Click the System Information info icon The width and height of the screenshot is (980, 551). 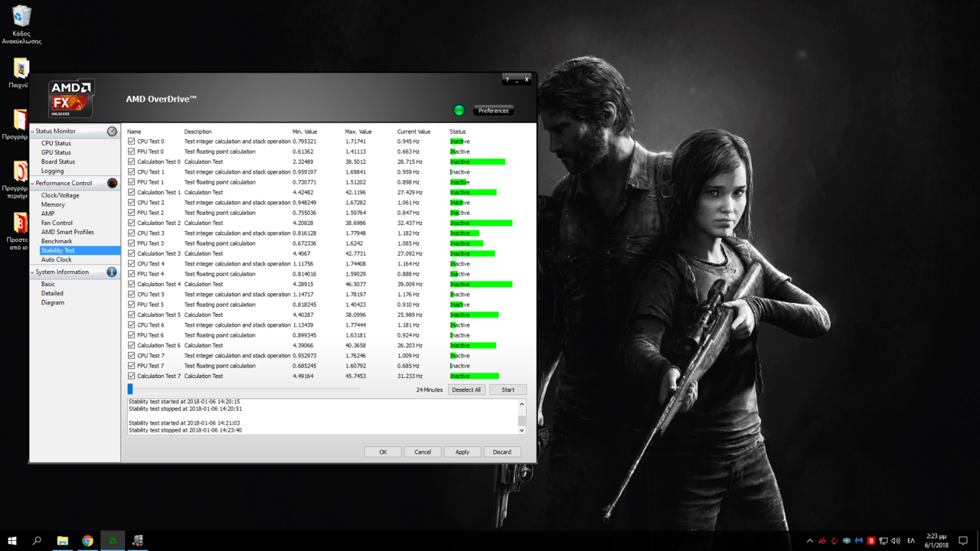(112, 272)
